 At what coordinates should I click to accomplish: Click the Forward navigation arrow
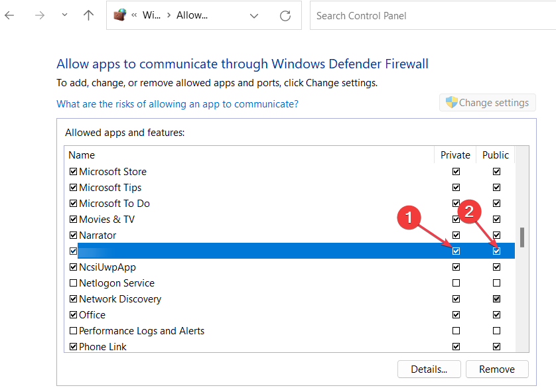[40, 15]
